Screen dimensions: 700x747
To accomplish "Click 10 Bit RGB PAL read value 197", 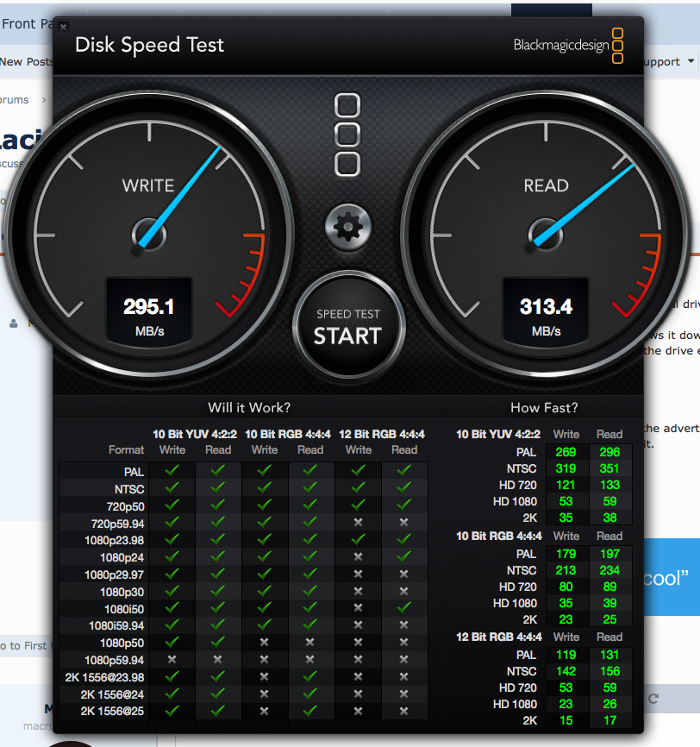I will coord(609,554).
